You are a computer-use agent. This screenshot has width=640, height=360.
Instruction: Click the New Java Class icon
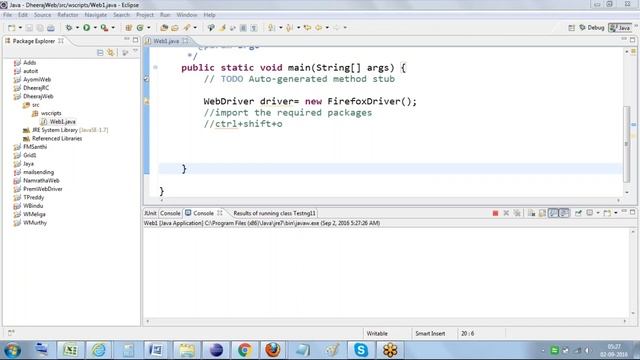click(140, 28)
